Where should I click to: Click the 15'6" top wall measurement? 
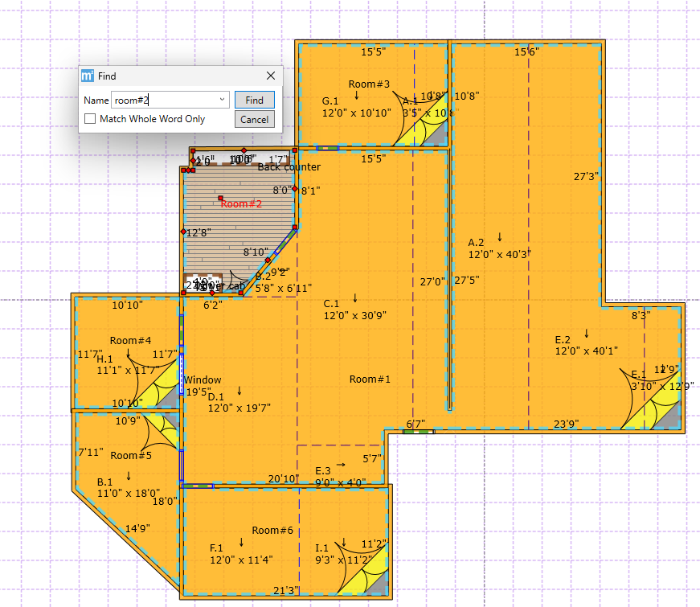[526, 51]
